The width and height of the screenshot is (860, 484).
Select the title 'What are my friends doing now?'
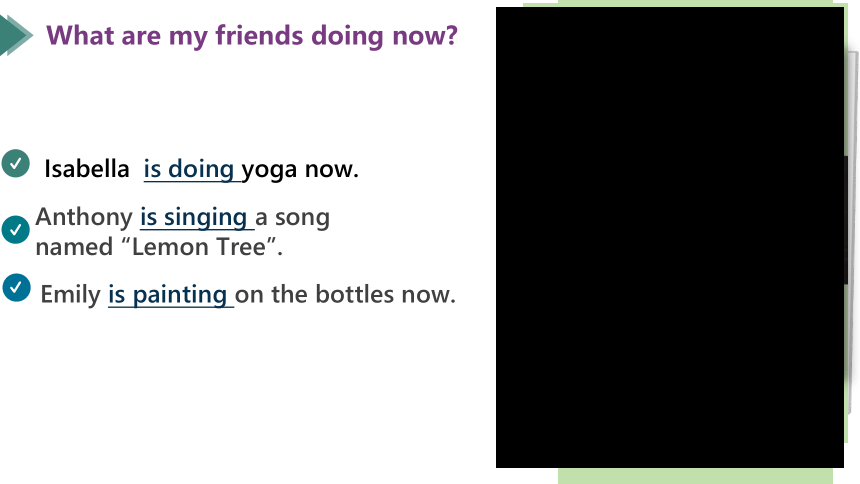click(252, 36)
